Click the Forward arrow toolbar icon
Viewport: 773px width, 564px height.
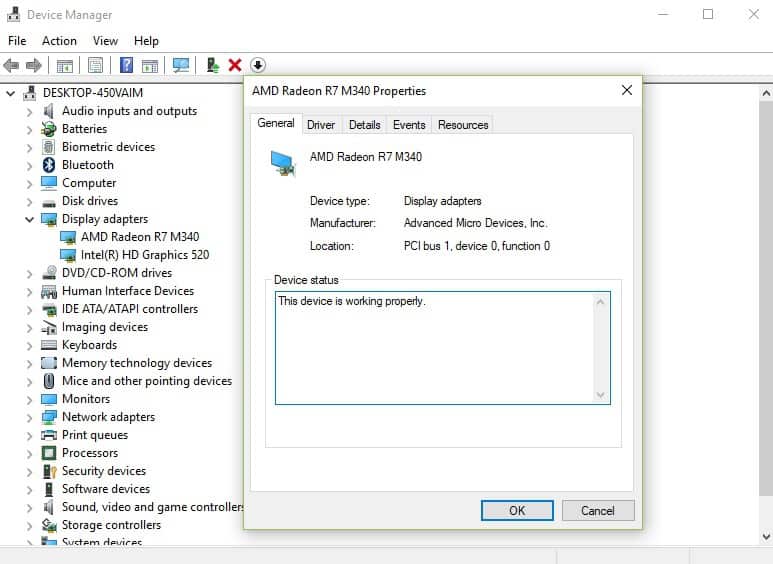34,65
